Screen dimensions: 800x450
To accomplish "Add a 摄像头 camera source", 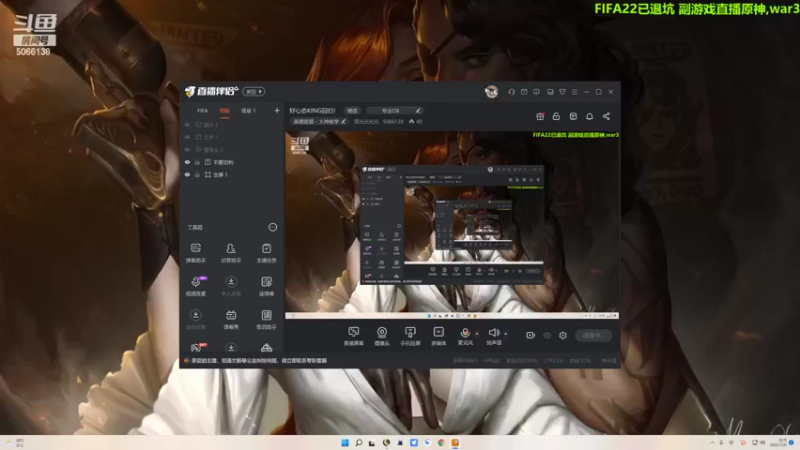I will 382,336.
